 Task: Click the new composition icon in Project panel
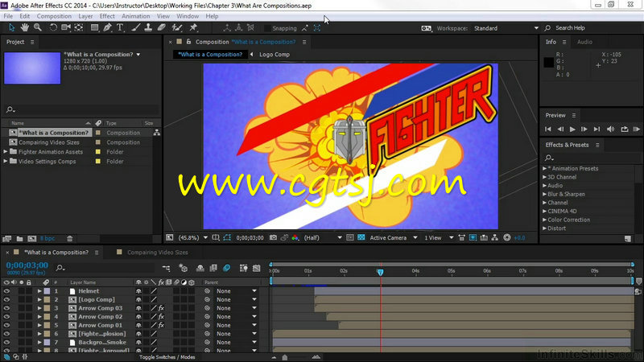[x=32, y=238]
